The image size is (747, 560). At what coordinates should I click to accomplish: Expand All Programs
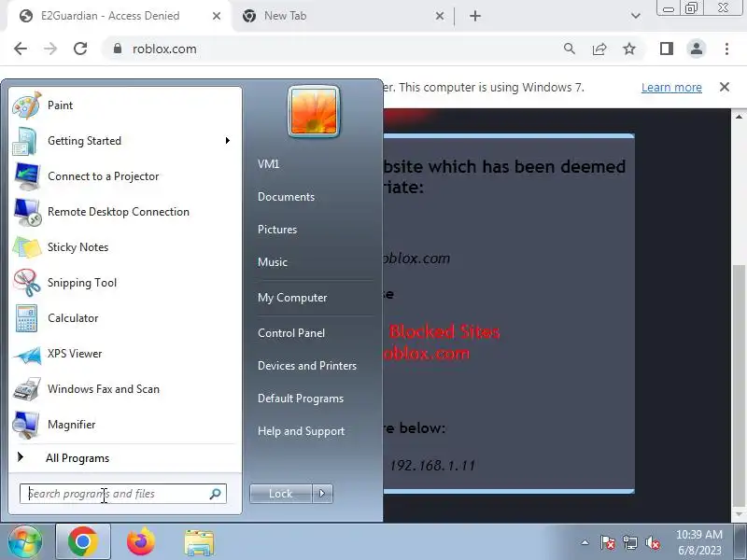(78, 458)
